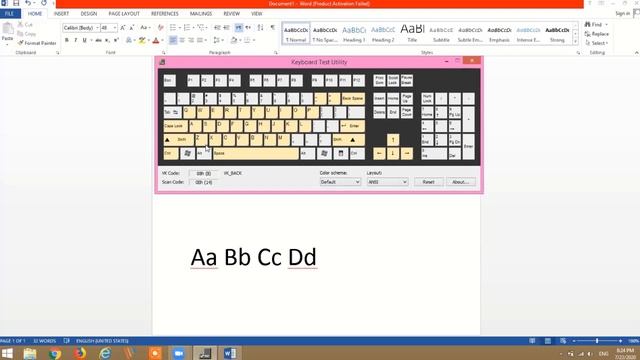
Task: Click the Caps Lock key in test utility
Action: pyautogui.click(x=176, y=126)
